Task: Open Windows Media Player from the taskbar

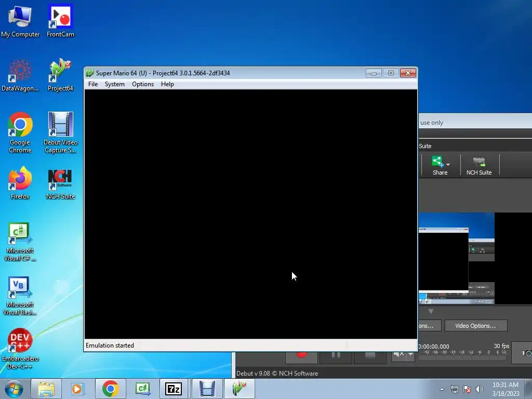Action: 77,389
